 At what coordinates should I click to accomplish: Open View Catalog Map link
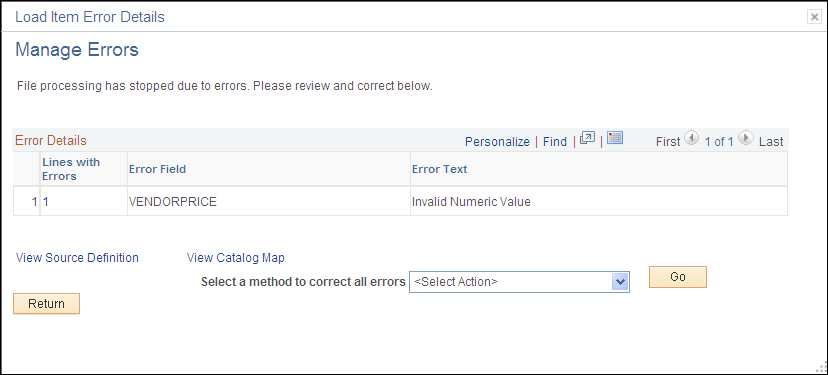click(236, 258)
